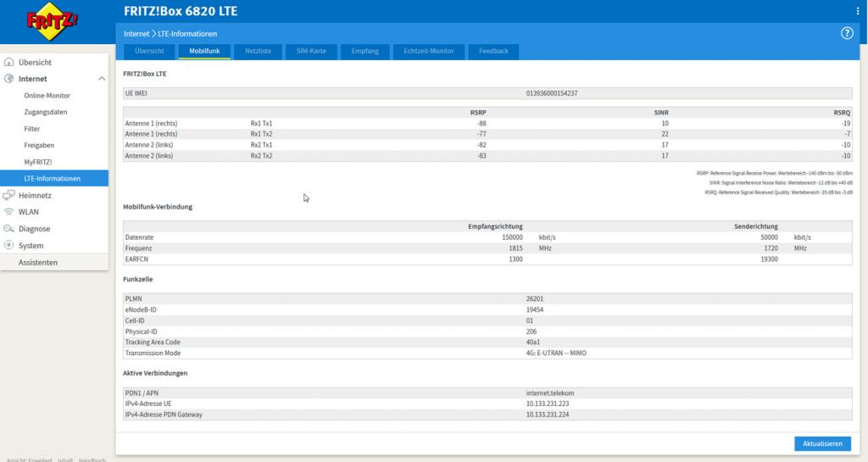The height and width of the screenshot is (462, 868).
Task: Click the Rx2 Tx2 row label
Action: (261, 156)
